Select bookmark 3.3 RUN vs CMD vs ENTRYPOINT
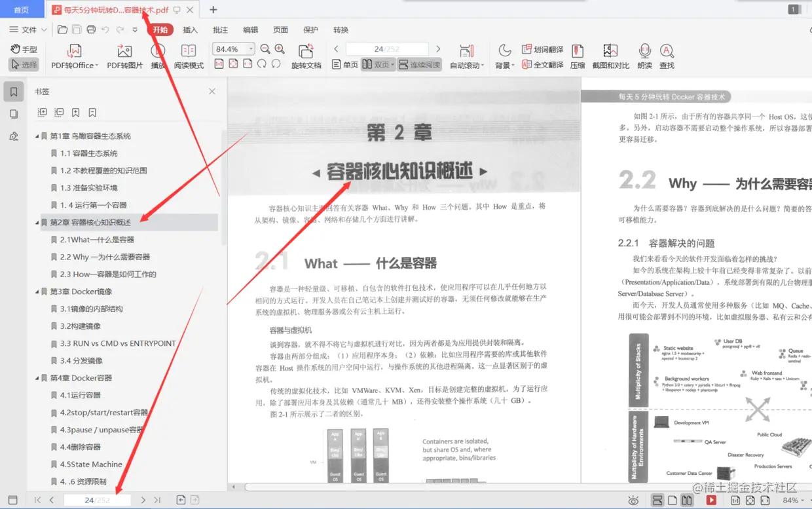This screenshot has width=812, height=509. [x=118, y=343]
